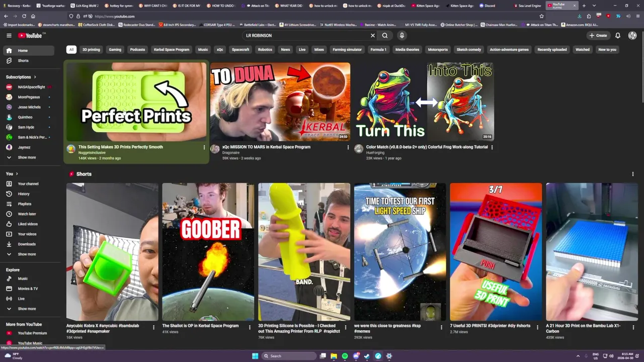
Task: Open the Shorts shelf options menu
Action: tap(633, 174)
